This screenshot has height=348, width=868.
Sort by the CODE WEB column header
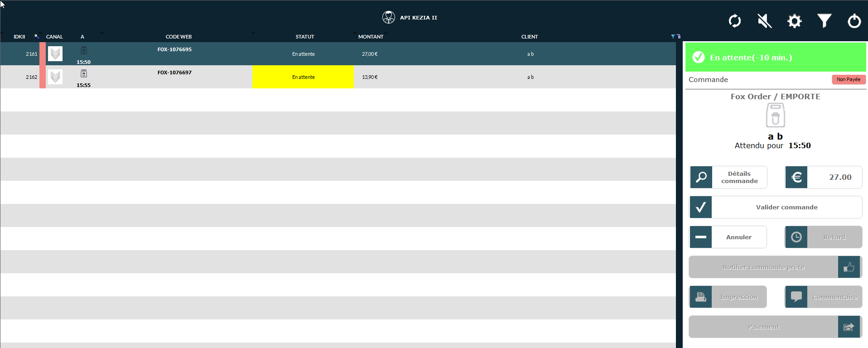pos(178,37)
